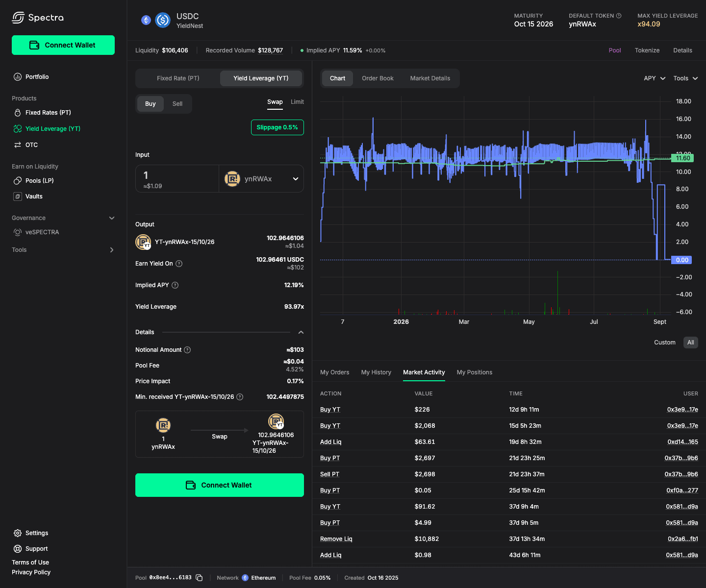The height and width of the screenshot is (588, 706).
Task: Copy the pool address
Action: [x=199, y=578]
